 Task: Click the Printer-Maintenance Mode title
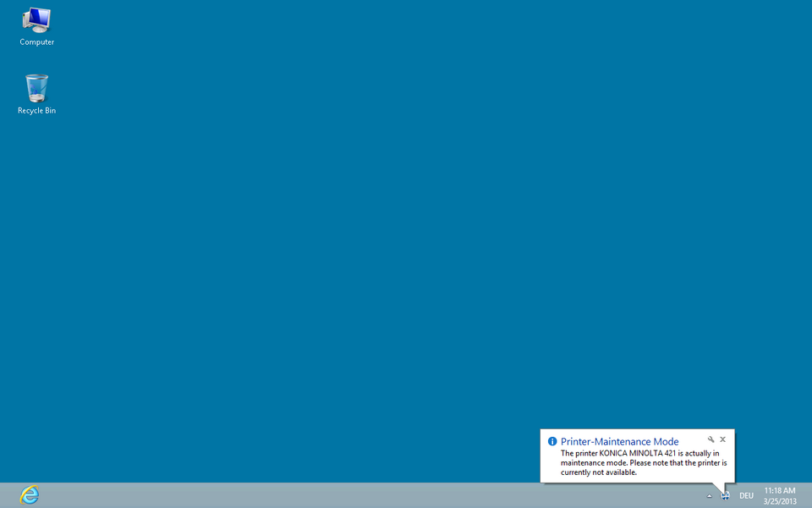click(x=619, y=442)
